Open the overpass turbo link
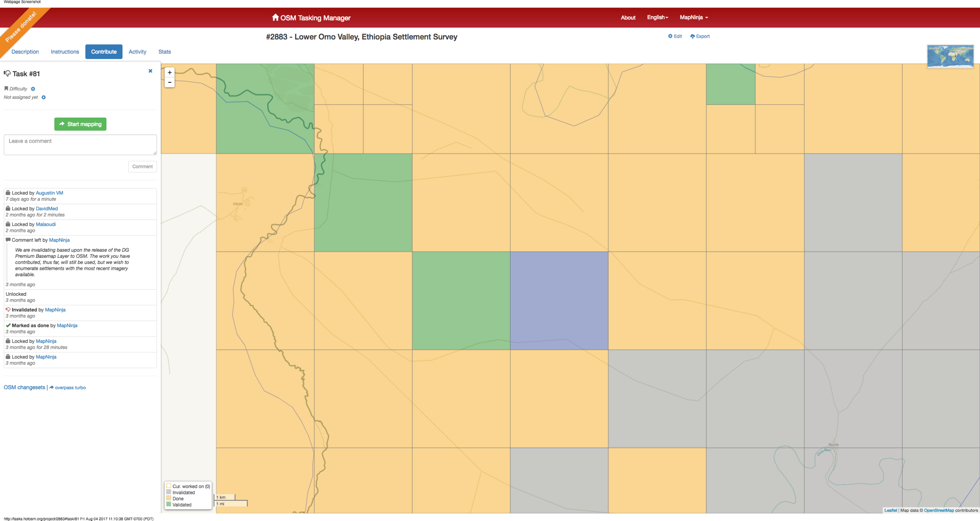The image size is (980, 521). [x=70, y=388]
